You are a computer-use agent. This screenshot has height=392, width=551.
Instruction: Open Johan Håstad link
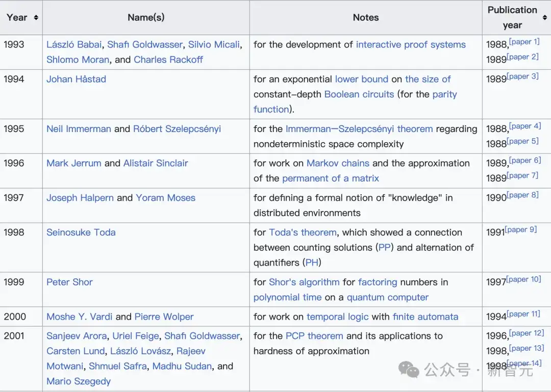76,79
